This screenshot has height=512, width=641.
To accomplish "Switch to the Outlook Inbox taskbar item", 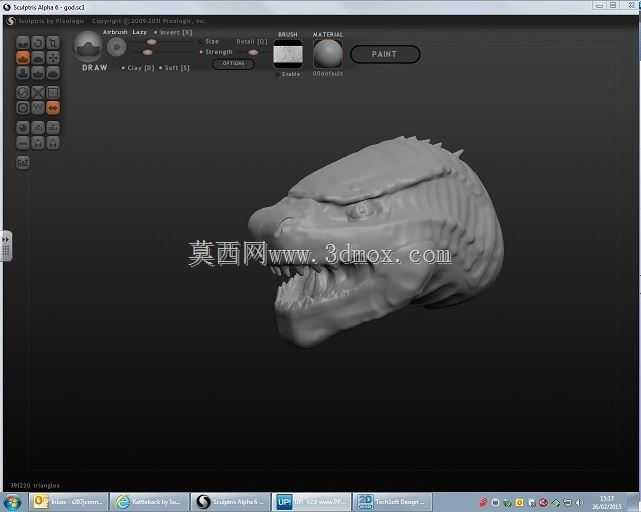I will 69,502.
